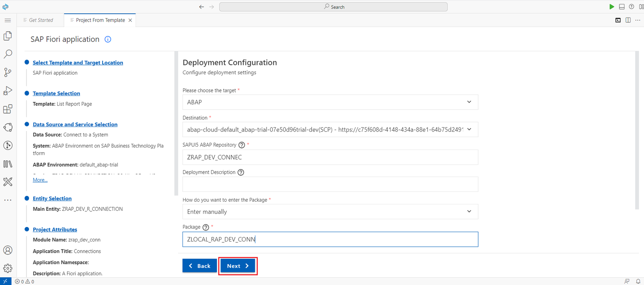This screenshot has width=644, height=285.
Task: Focus the SAPUI5 ABAP Repository field
Action: (x=330, y=157)
